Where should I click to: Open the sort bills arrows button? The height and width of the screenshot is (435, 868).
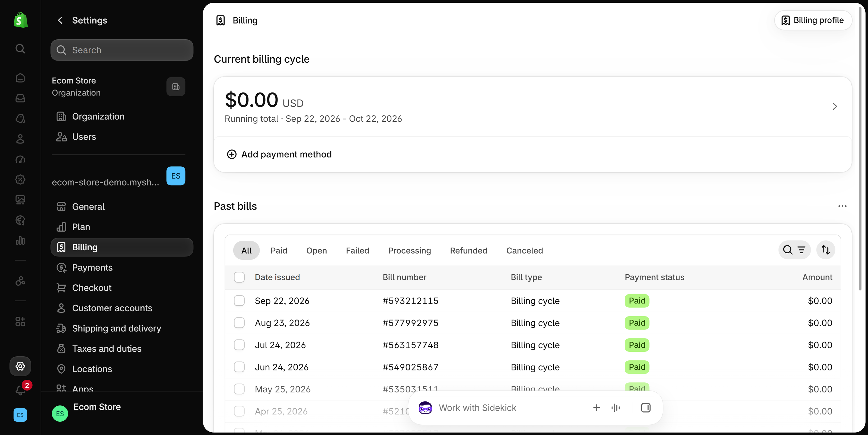pos(825,250)
